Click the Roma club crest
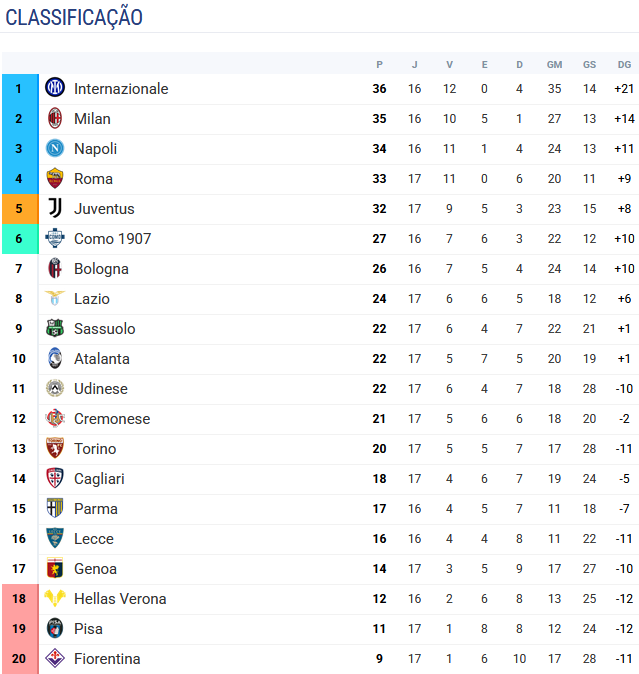The image size is (639, 674). coord(55,178)
